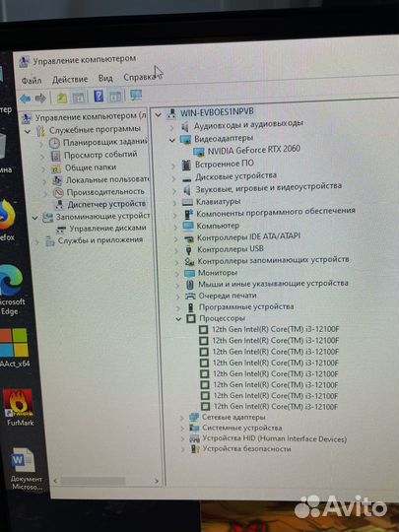Screen dimensions: 399x532
Task: Select Контроллеры запоминающих устройств row
Action: 273,260
